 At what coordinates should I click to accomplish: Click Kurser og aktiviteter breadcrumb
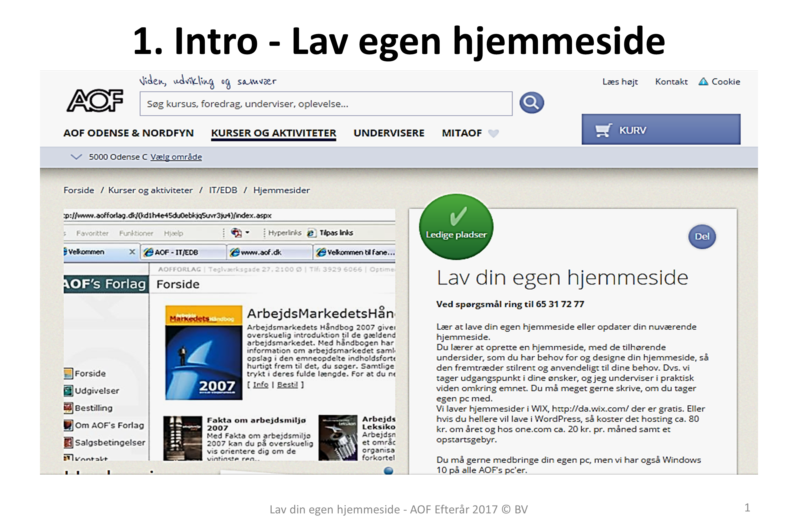[x=150, y=190]
